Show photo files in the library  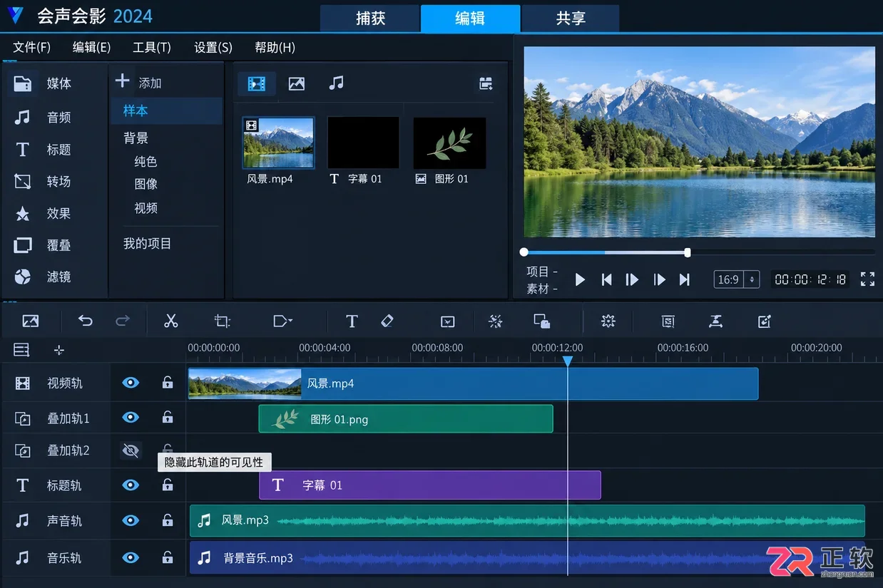pos(297,84)
